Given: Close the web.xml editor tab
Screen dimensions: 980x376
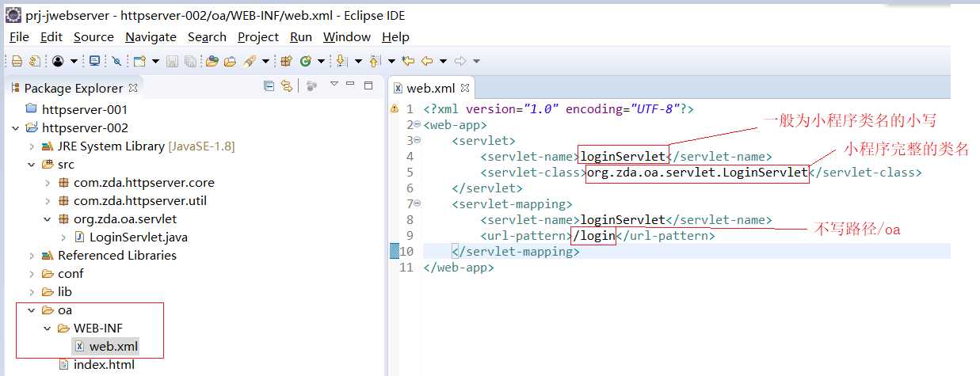Looking at the screenshot, I should [465, 88].
